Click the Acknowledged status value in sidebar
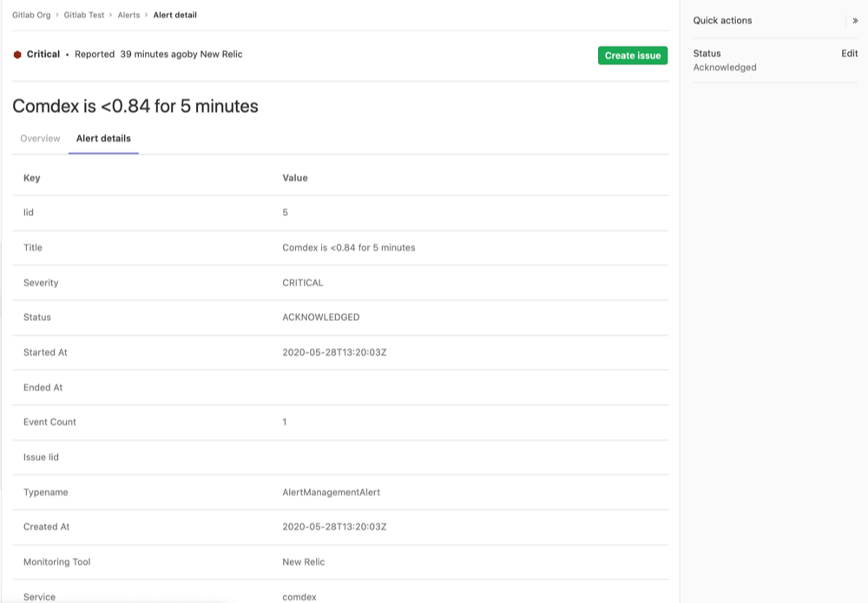Image resolution: width=868 pixels, height=603 pixels. [x=725, y=68]
